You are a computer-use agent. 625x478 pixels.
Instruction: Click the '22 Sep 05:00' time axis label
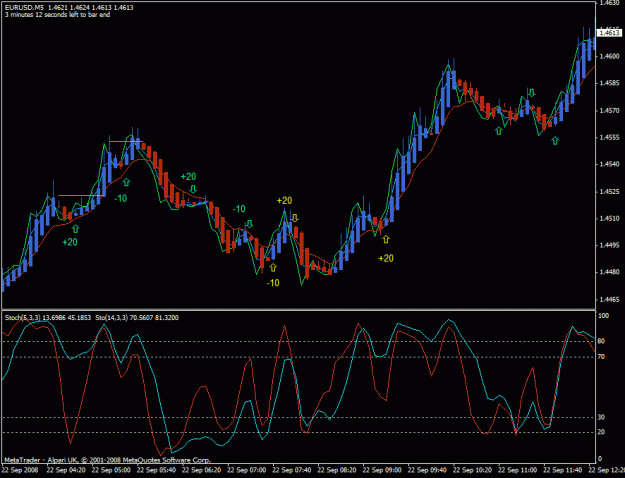point(111,470)
